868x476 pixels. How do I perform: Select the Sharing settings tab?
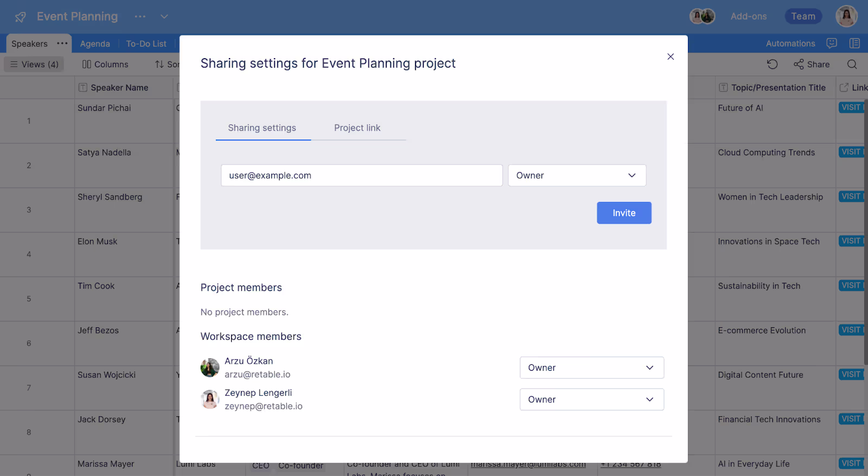click(x=262, y=128)
